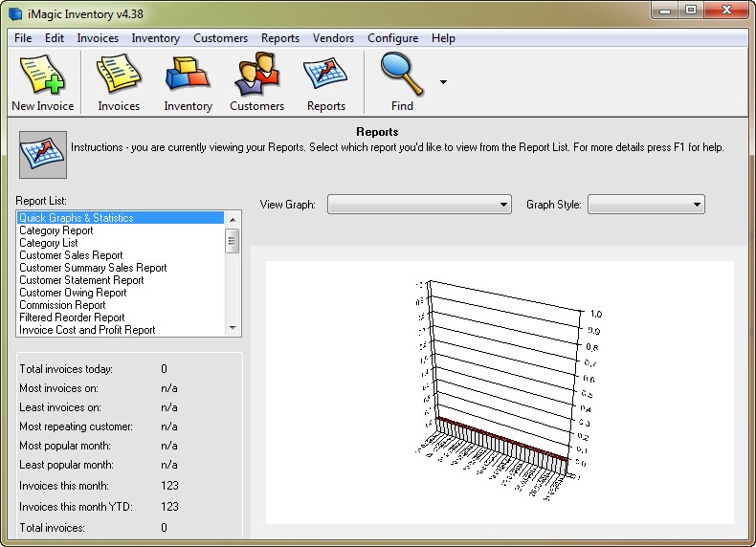
Task: Select Customer Statement Report
Action: click(x=121, y=280)
